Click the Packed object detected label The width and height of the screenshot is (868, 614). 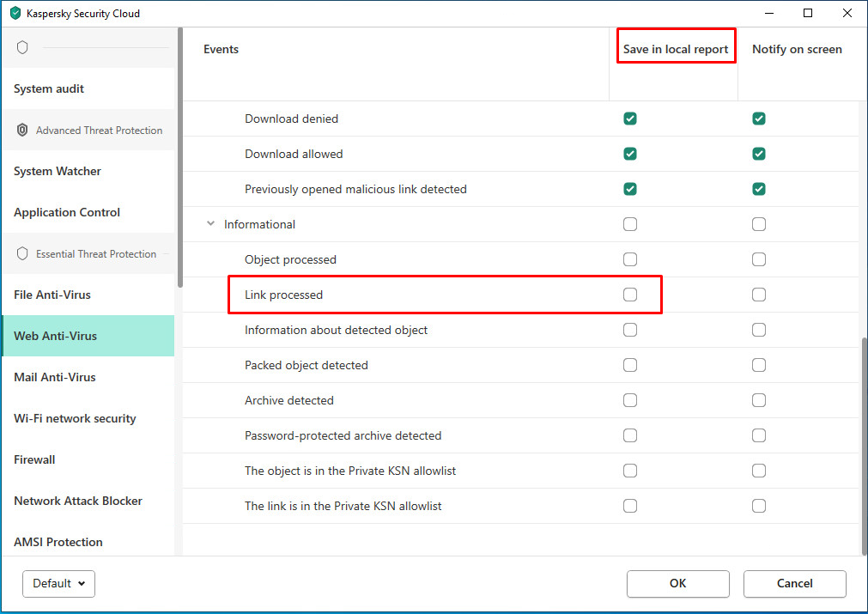pos(307,366)
